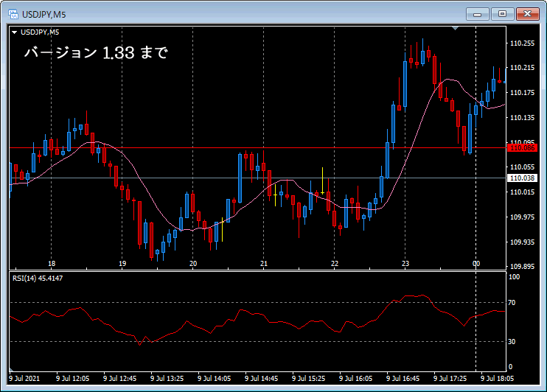Click the 9 Jul 2021 date label
The image size is (547, 392).
pyautogui.click(x=24, y=379)
